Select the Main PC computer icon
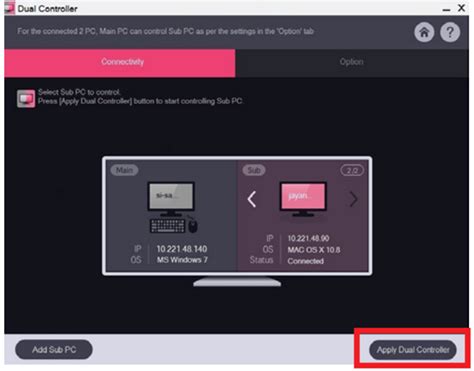The width and height of the screenshot is (474, 371). [172, 207]
